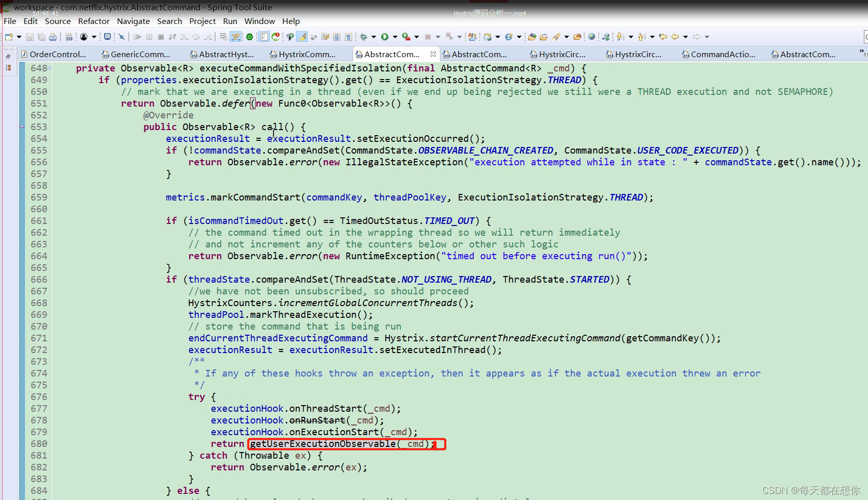Open the Search flashlight dropdown arrow
The height and width of the screenshot is (500, 868).
[x=566, y=37]
